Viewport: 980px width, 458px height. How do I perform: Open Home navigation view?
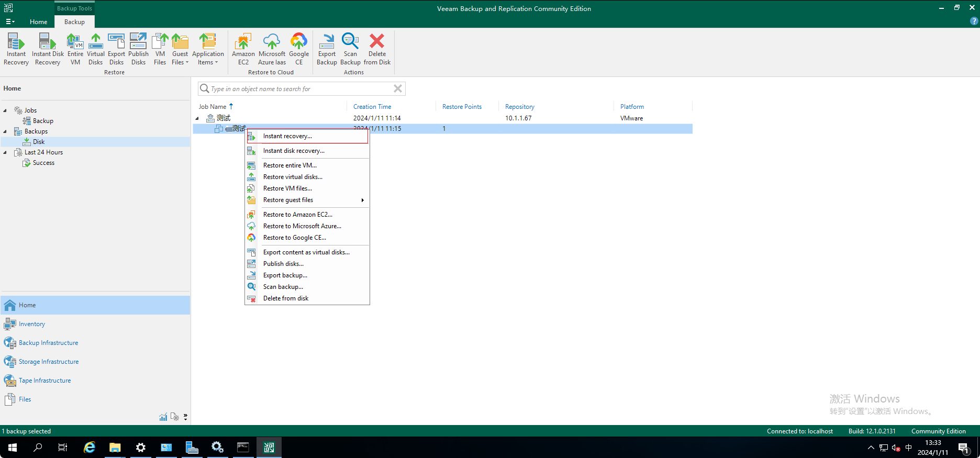(95, 305)
